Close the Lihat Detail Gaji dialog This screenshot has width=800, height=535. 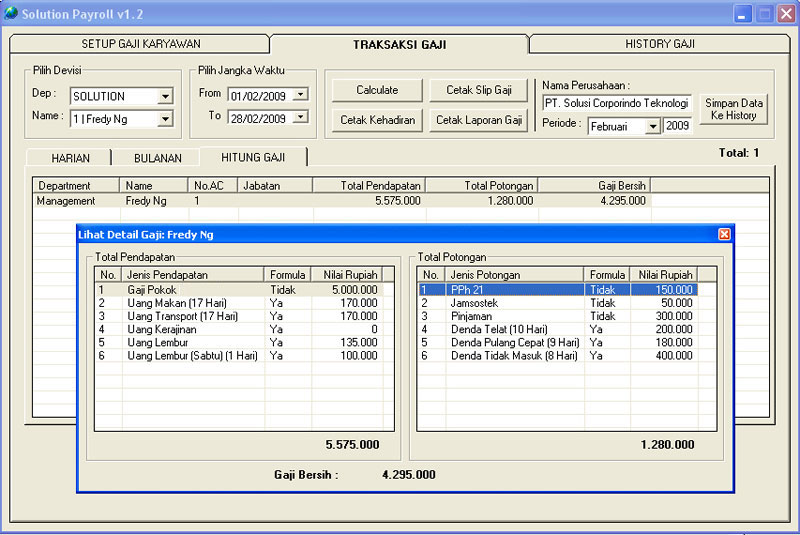[724, 234]
